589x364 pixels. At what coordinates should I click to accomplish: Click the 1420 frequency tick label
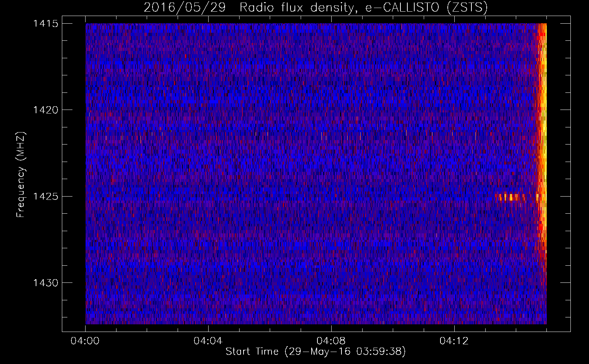coord(46,110)
